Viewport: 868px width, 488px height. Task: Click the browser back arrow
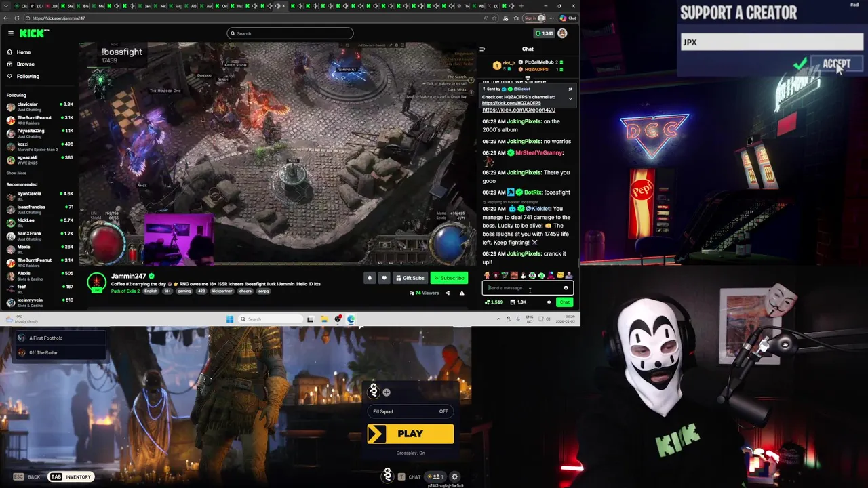coord(7,18)
